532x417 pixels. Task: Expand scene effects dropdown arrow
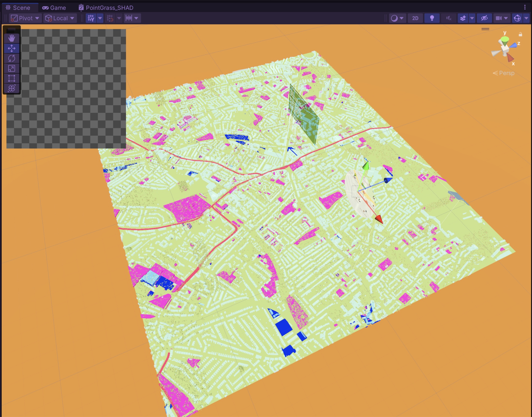472,18
